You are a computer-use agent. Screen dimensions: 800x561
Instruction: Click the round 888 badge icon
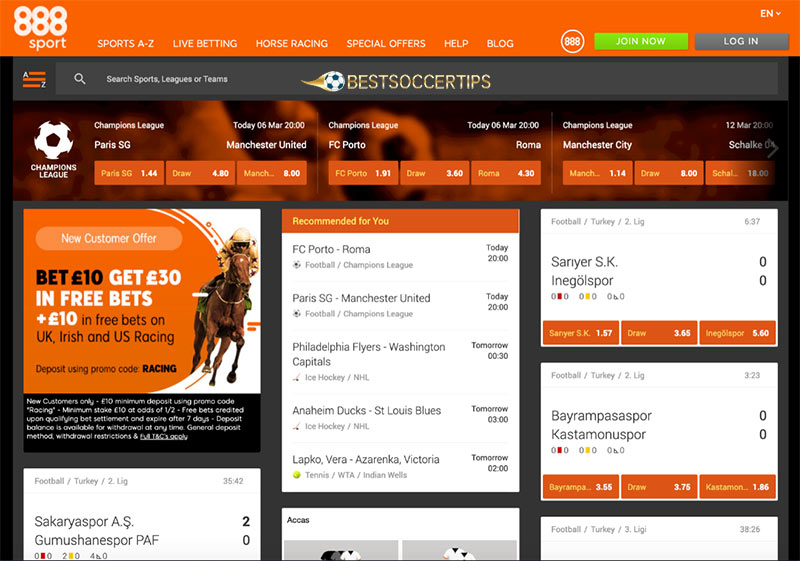pyautogui.click(x=572, y=42)
